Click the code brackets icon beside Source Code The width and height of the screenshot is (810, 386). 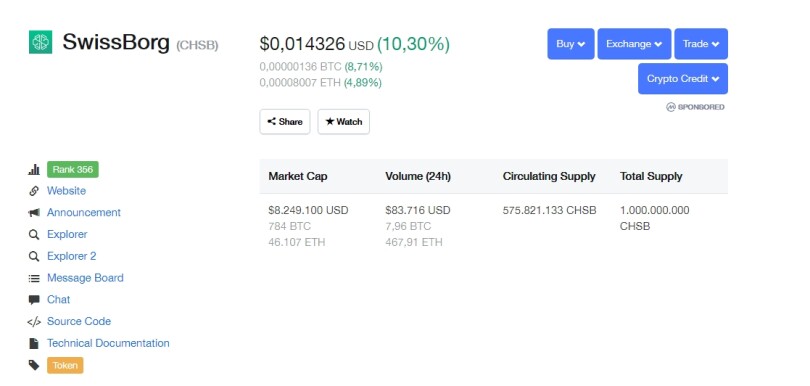coord(34,322)
